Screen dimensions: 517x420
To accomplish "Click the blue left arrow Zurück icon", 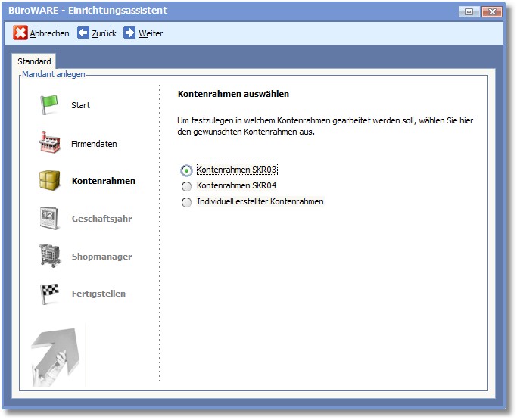I will 83,33.
